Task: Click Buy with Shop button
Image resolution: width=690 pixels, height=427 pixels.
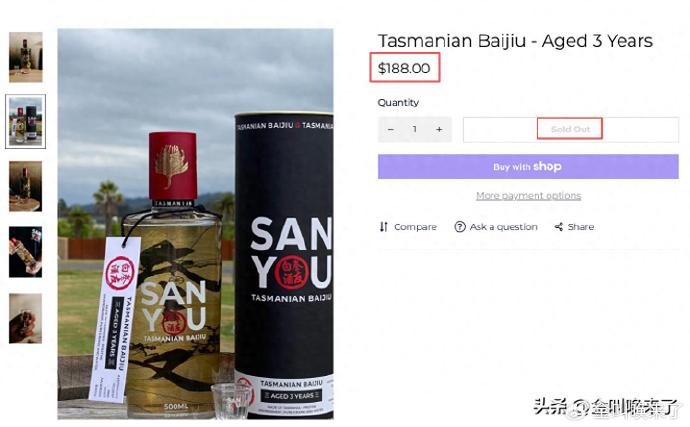Action: 528,166
